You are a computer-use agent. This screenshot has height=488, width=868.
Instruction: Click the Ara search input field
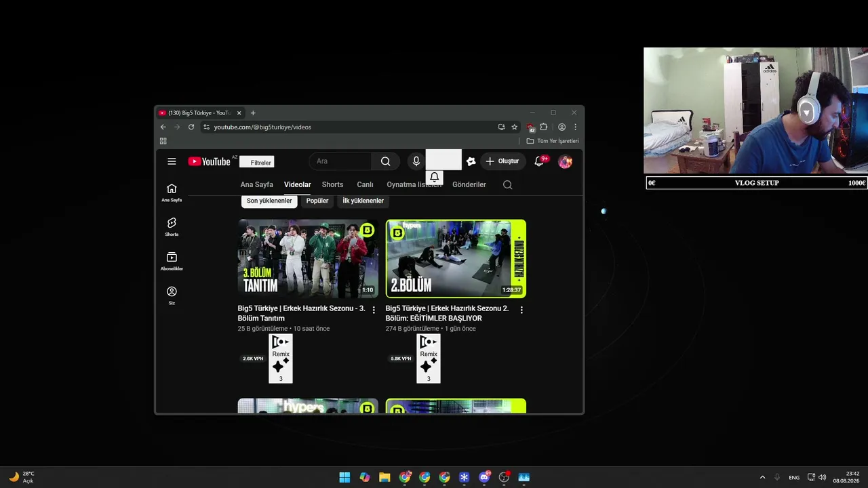(x=340, y=161)
